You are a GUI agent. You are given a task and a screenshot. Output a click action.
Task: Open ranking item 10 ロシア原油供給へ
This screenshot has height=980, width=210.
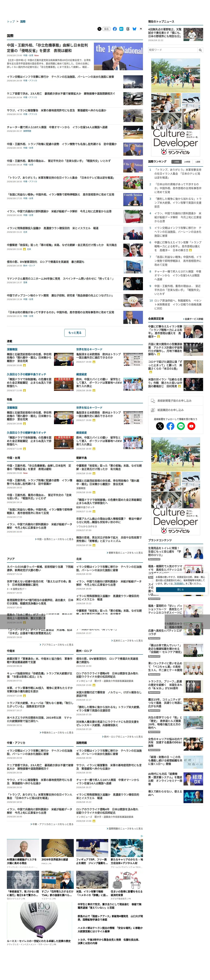pyautogui.click(x=178, y=304)
